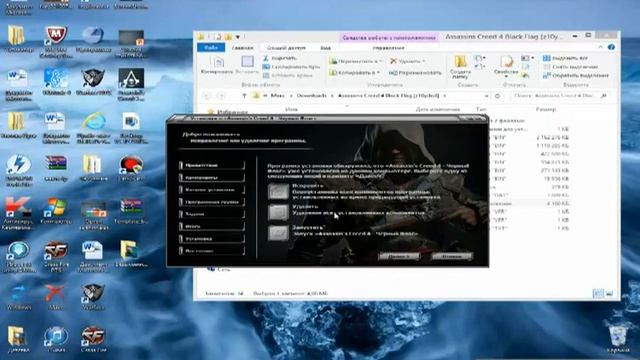
Task: Click Copy path in Explorer ribbon
Action: 292,67
